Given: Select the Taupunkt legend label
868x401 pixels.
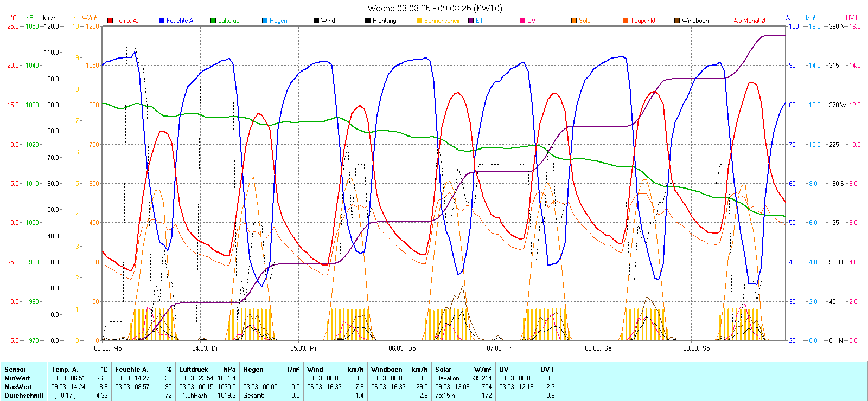Looking at the screenshot, I should coord(643,21).
